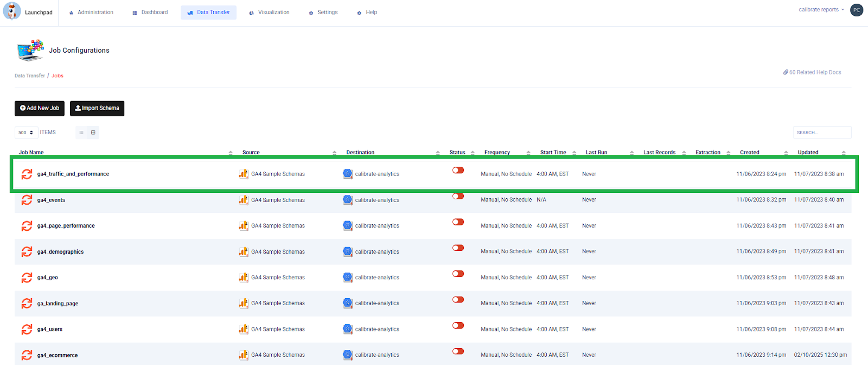Open the Visualization menu

point(269,12)
